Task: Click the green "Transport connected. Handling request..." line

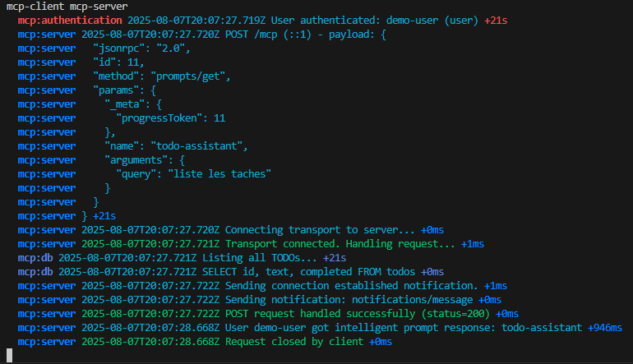Action: tap(251, 244)
